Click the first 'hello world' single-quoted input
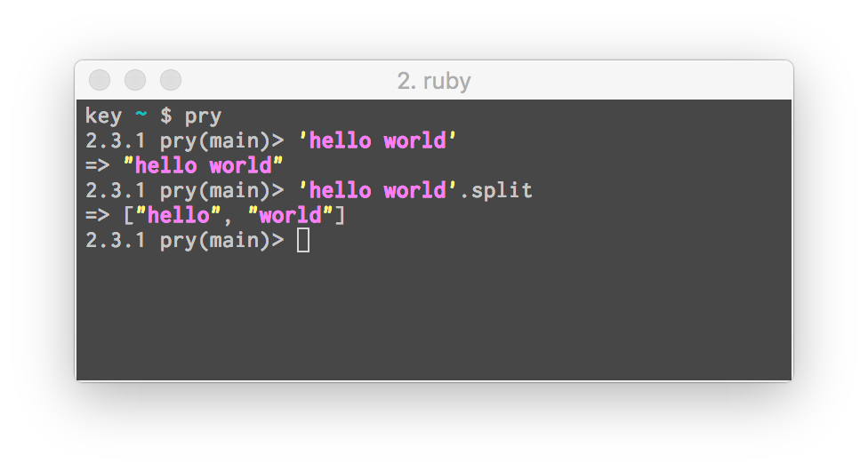 click(377, 140)
